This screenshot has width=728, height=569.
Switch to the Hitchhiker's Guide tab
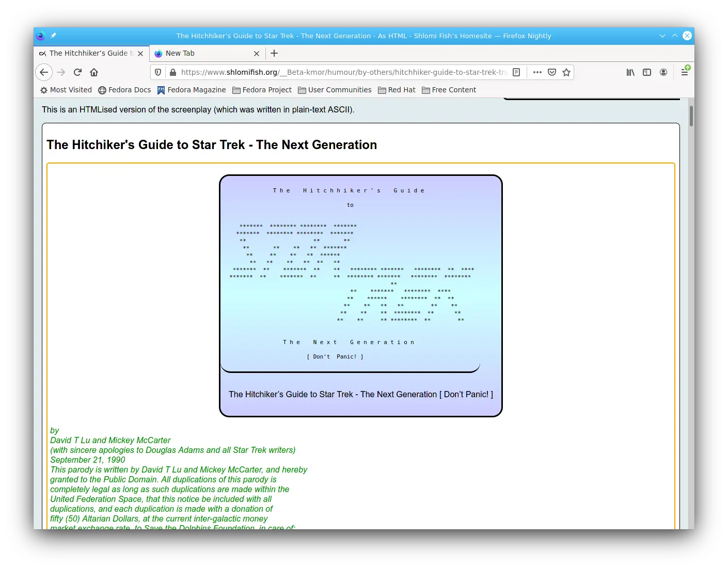tap(91, 53)
